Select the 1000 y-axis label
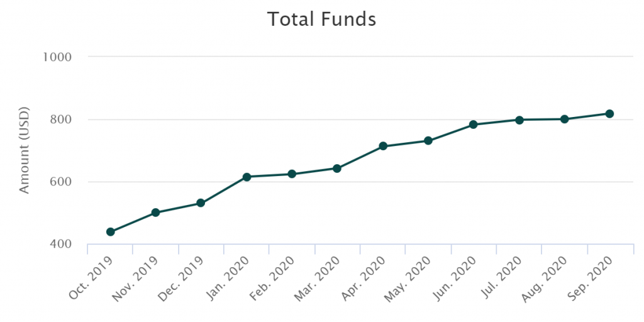The height and width of the screenshot is (322, 644). pyautogui.click(x=57, y=57)
